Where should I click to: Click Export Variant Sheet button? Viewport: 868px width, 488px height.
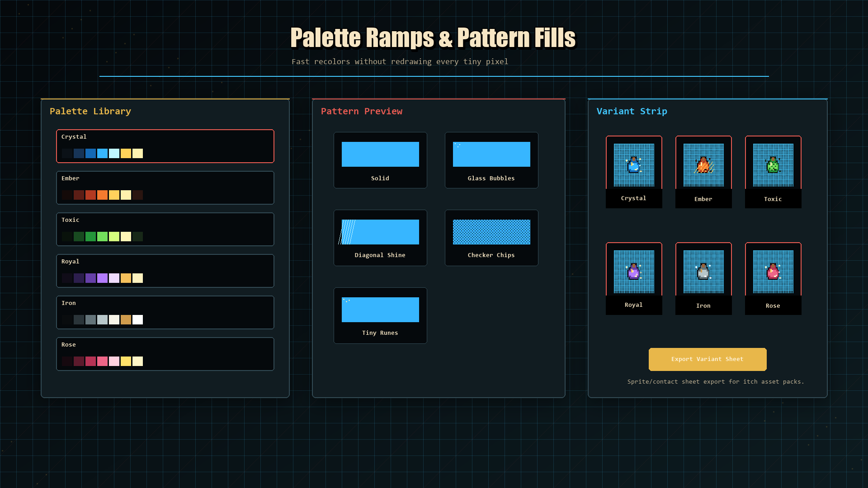click(708, 359)
